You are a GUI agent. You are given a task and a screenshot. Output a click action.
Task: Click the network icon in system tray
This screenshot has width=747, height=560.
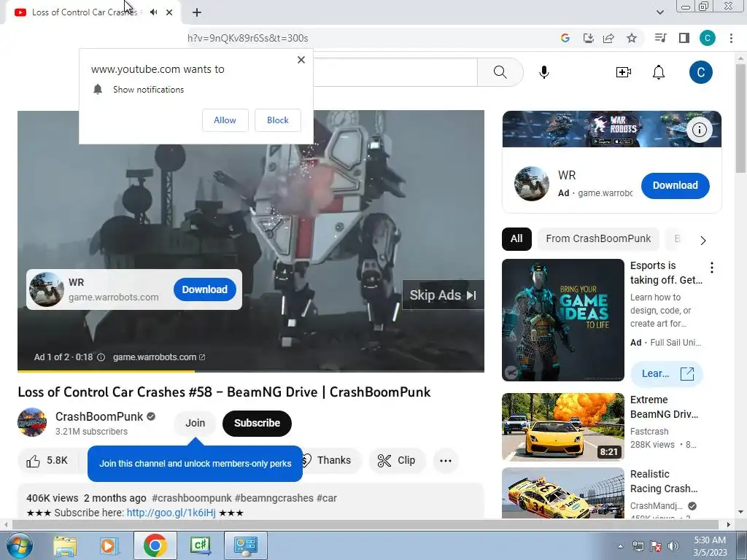click(638, 546)
